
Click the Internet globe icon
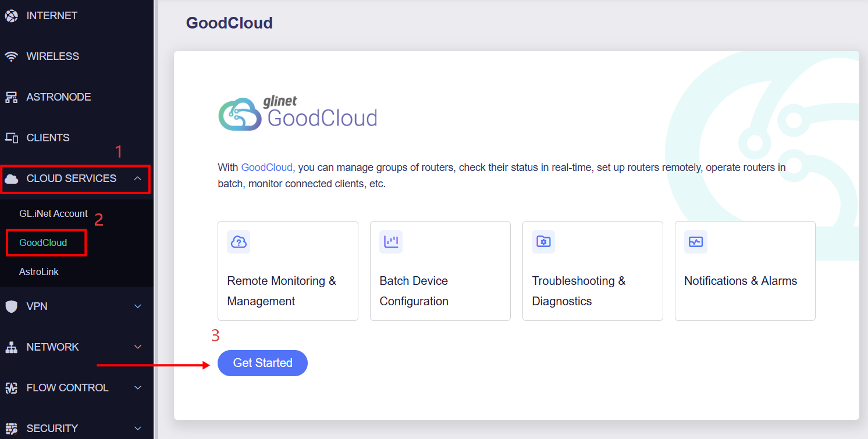click(11, 16)
